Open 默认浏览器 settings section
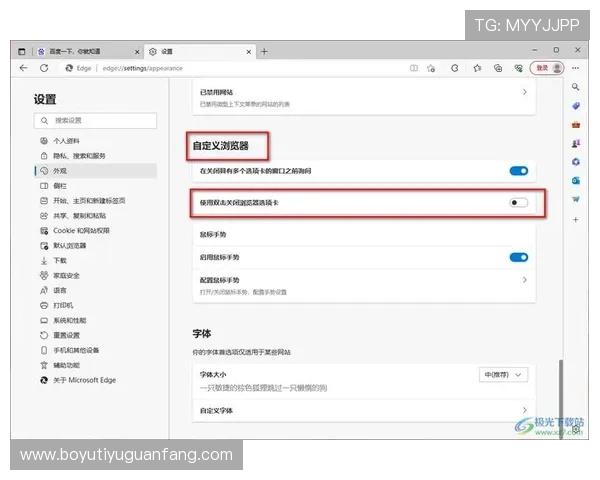Viewport: 600px width, 480px height. click(96, 245)
